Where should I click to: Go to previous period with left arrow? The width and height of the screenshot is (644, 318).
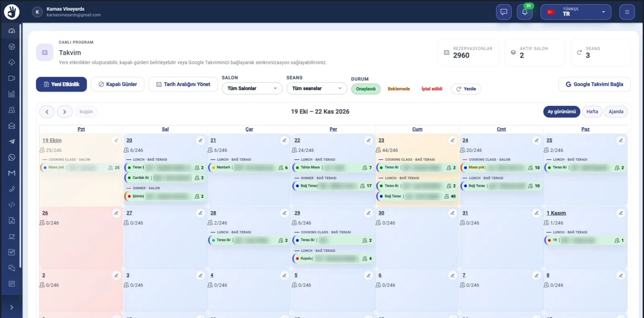tap(47, 112)
